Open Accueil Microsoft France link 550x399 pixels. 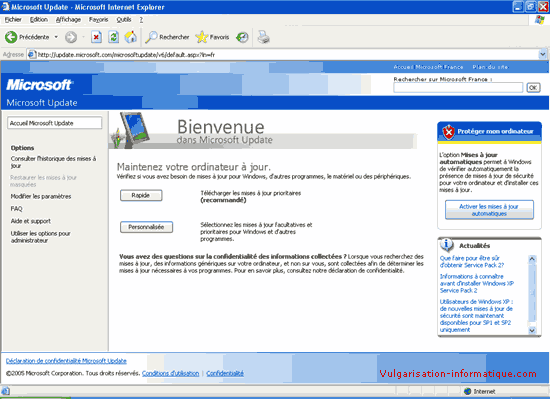pyautogui.click(x=428, y=67)
